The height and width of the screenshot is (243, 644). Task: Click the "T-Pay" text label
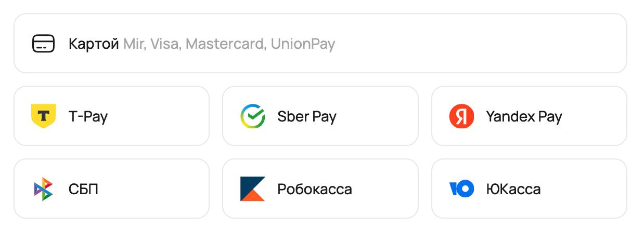[88, 116]
